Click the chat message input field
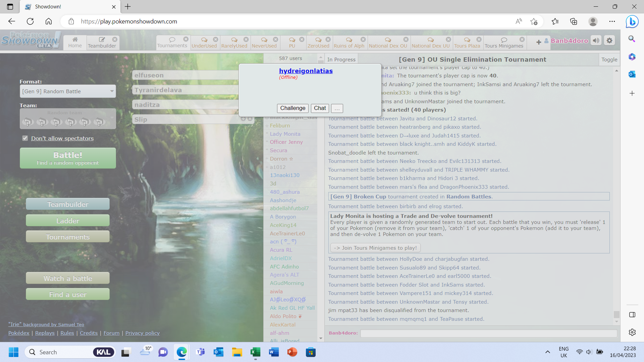Viewport: 644px width, 362px height. tap(488, 333)
